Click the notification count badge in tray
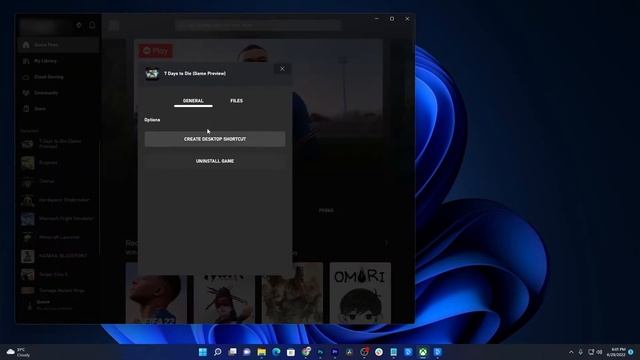This screenshot has width=640, height=360. pyautogui.click(x=631, y=352)
